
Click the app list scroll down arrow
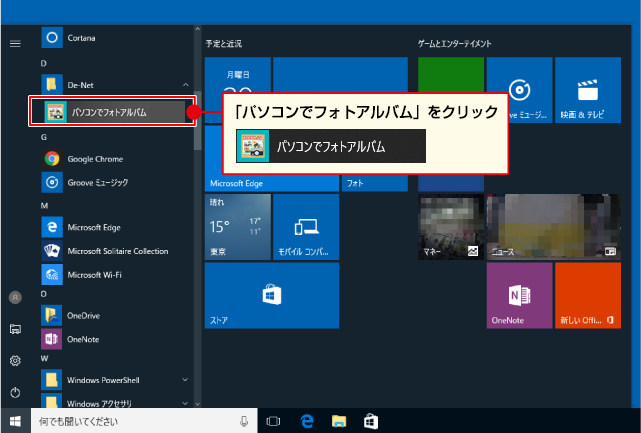[197, 404]
